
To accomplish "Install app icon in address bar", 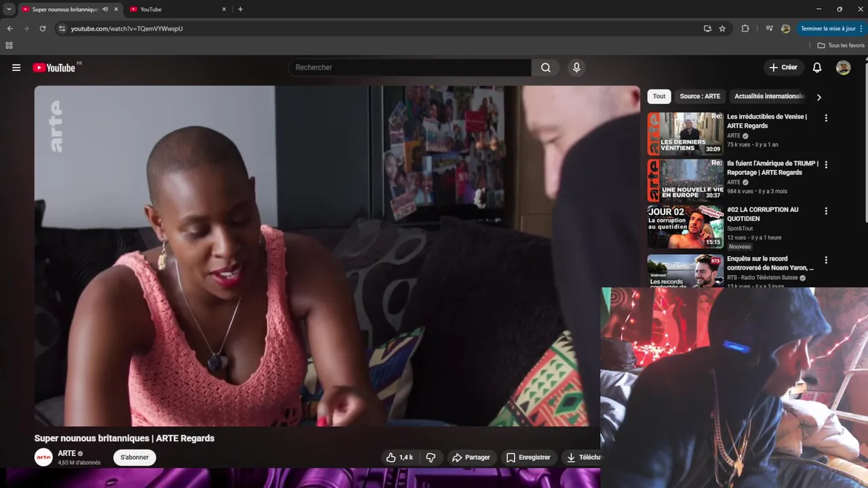I will pos(707,28).
